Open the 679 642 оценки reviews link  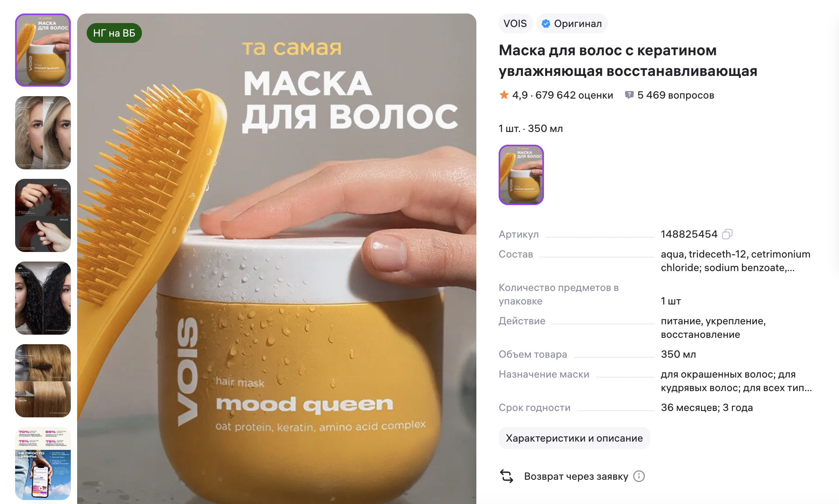tap(574, 95)
